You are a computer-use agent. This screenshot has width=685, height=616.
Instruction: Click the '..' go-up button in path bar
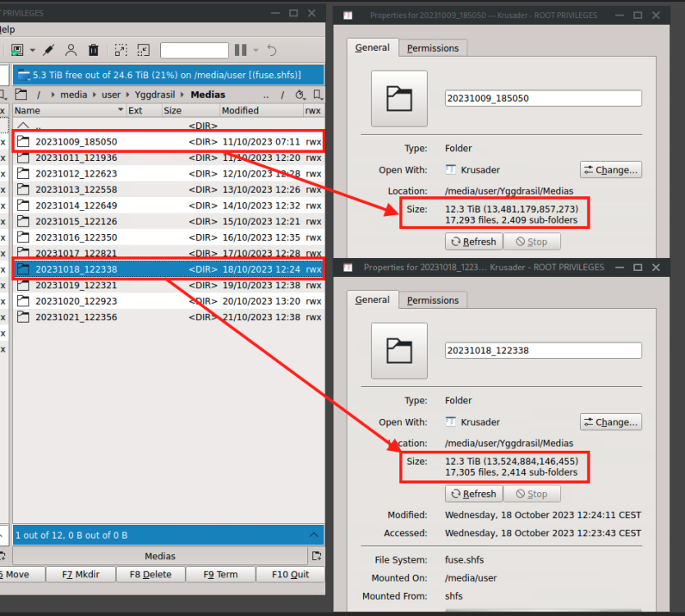tap(266, 94)
